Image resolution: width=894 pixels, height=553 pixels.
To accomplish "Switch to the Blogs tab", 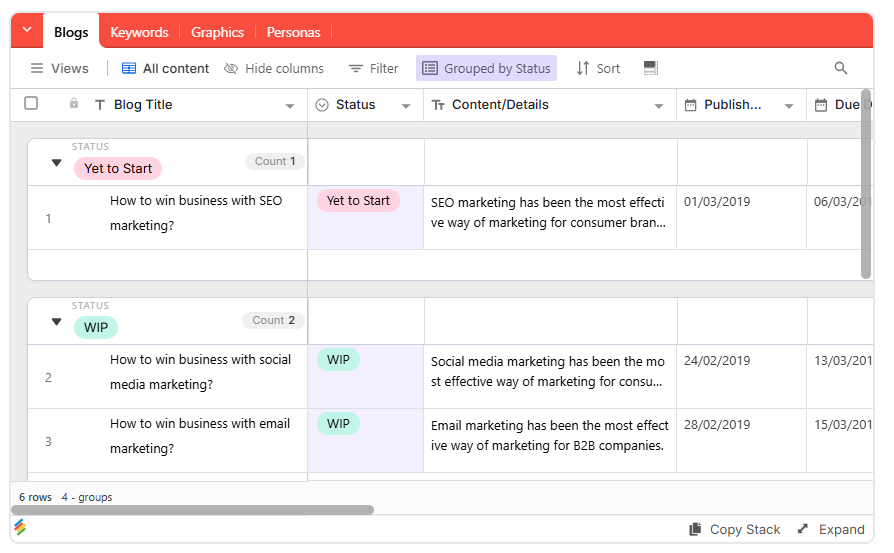I will pos(71,32).
